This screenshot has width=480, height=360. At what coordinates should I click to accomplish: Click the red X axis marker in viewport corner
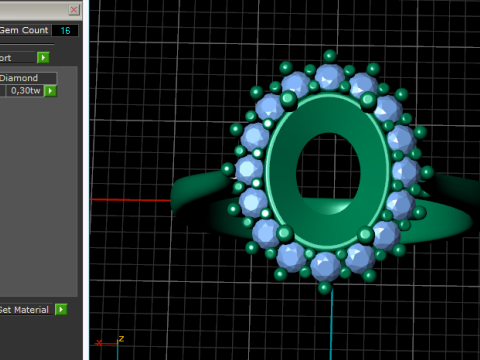(99, 343)
